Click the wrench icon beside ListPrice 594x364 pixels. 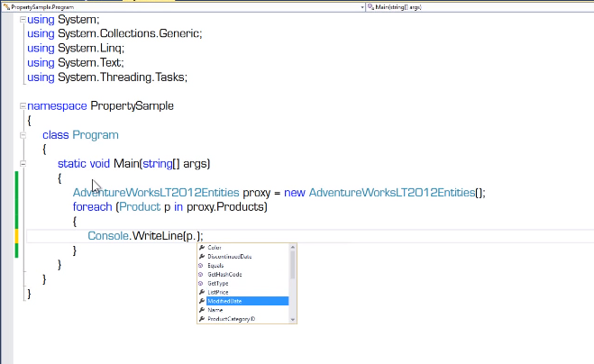tap(202, 292)
